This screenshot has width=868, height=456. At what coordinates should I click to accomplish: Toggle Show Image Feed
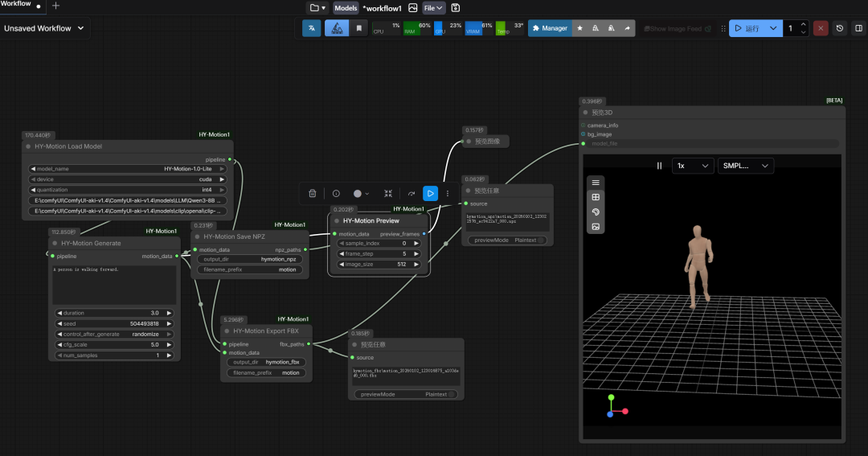pyautogui.click(x=678, y=28)
